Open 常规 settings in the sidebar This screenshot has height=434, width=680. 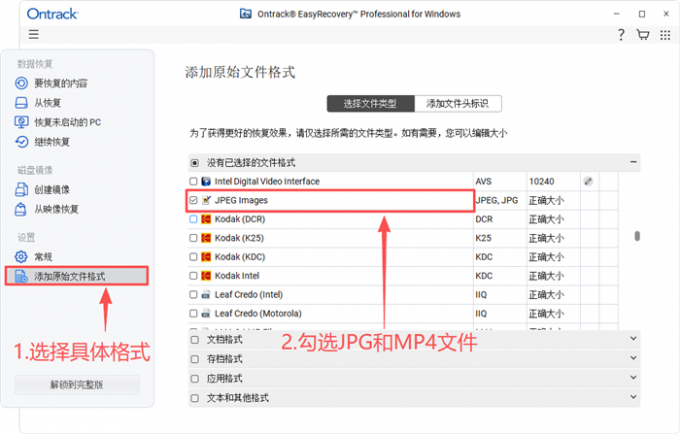pos(43,257)
